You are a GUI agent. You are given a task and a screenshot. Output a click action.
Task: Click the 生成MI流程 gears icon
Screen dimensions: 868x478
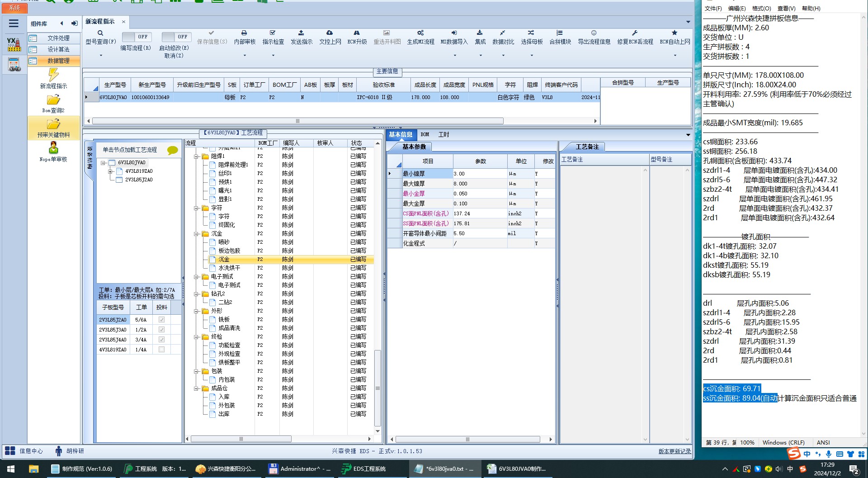[420, 33]
